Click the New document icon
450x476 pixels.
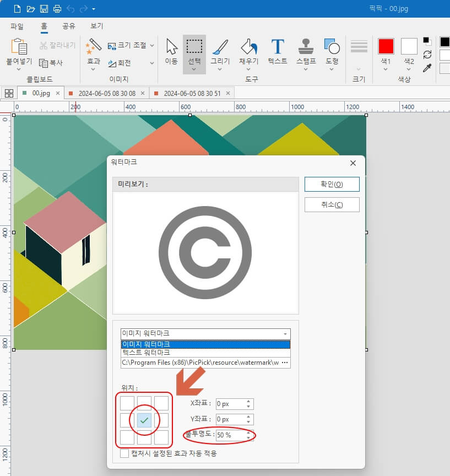coord(17,9)
